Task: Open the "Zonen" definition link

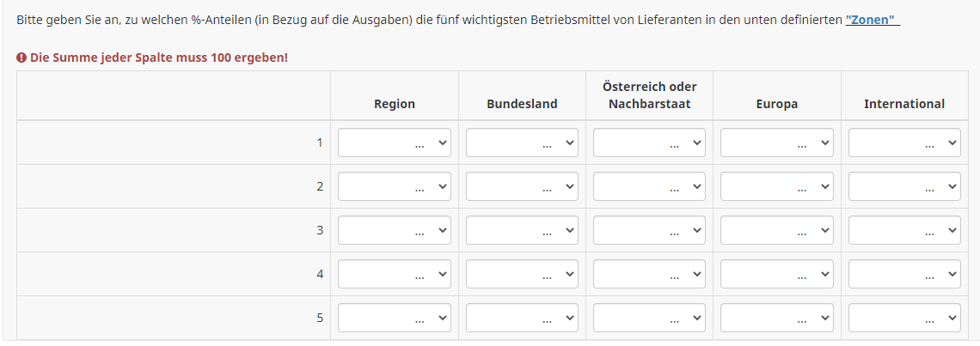Action: [x=871, y=20]
